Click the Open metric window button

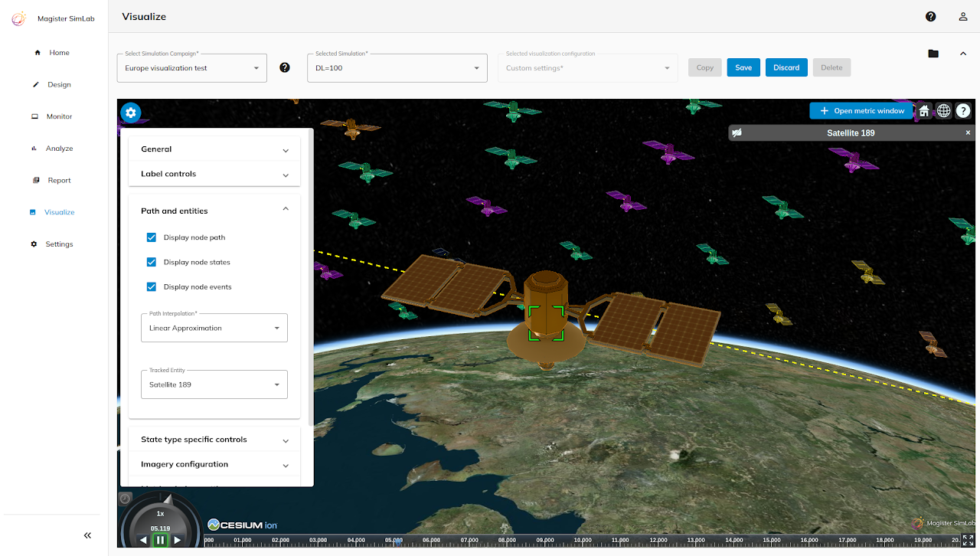(x=861, y=111)
